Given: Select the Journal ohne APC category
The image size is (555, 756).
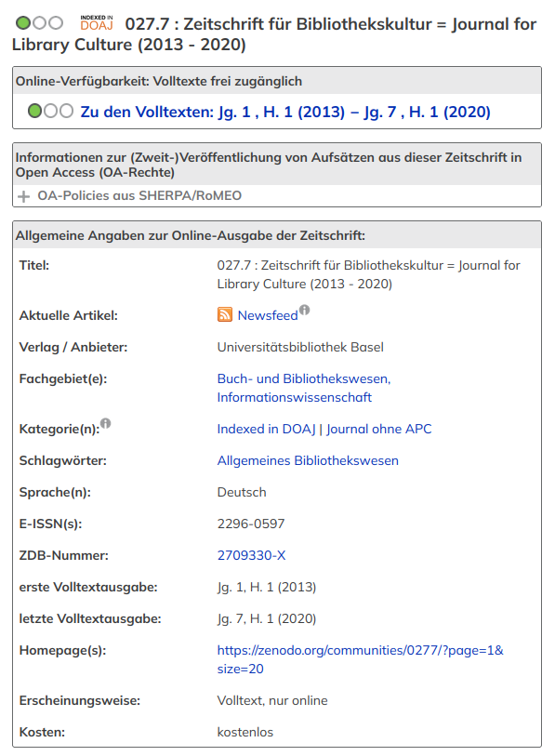Looking at the screenshot, I should click(x=379, y=429).
